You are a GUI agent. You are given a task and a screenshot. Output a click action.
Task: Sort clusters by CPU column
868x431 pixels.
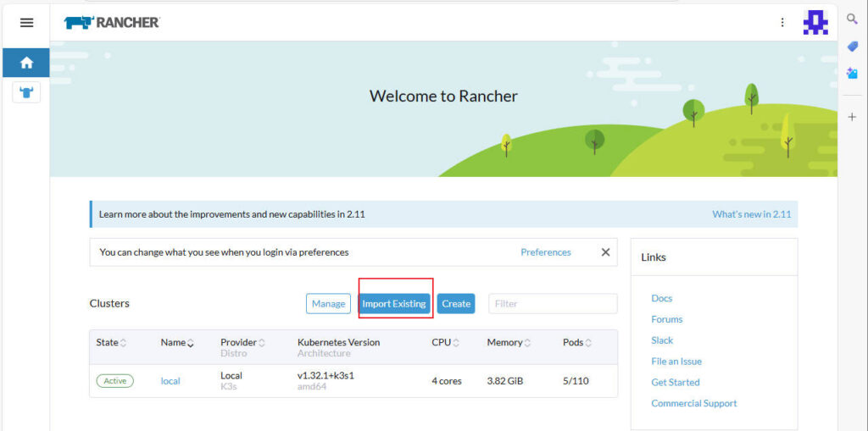pos(443,343)
